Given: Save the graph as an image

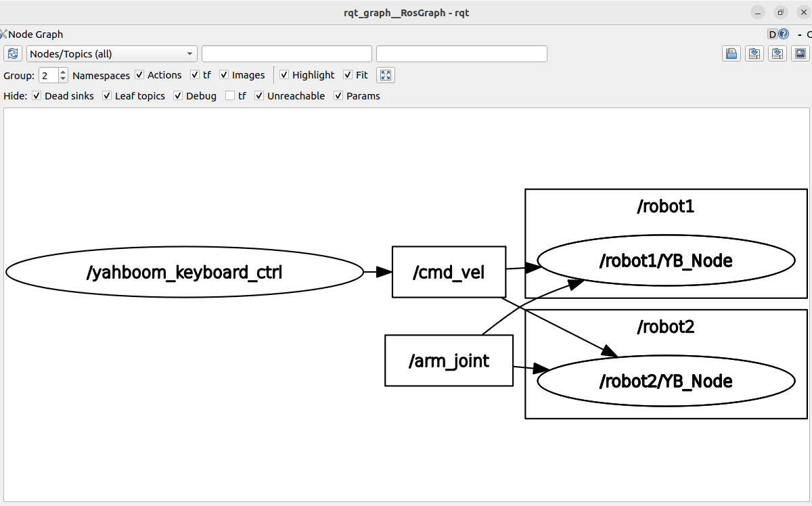Looking at the screenshot, I should 801,54.
